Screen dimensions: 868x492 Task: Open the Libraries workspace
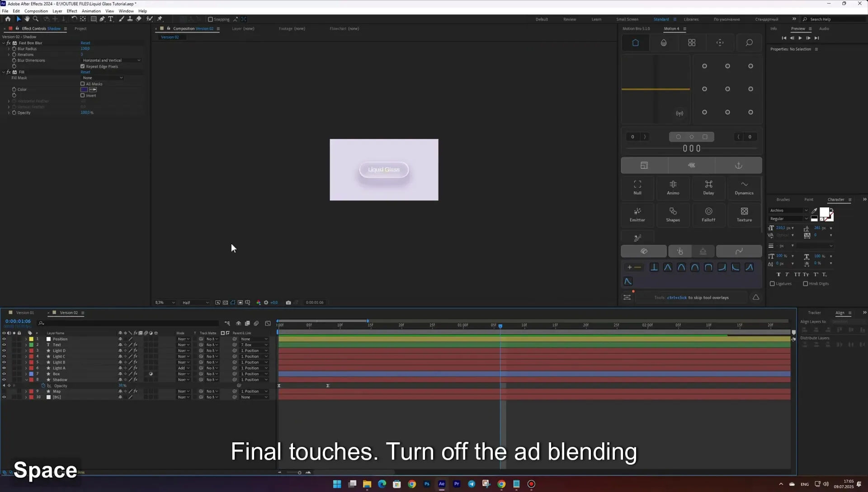point(691,19)
